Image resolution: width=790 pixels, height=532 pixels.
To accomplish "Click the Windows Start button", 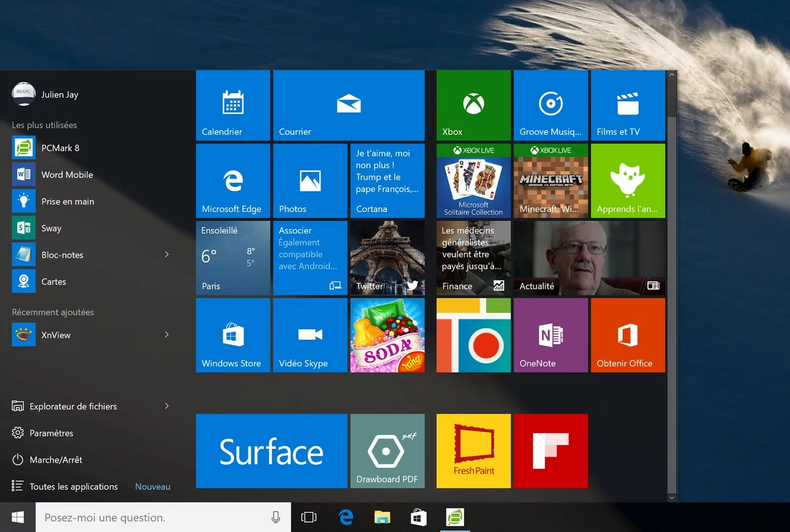I will coord(18,518).
